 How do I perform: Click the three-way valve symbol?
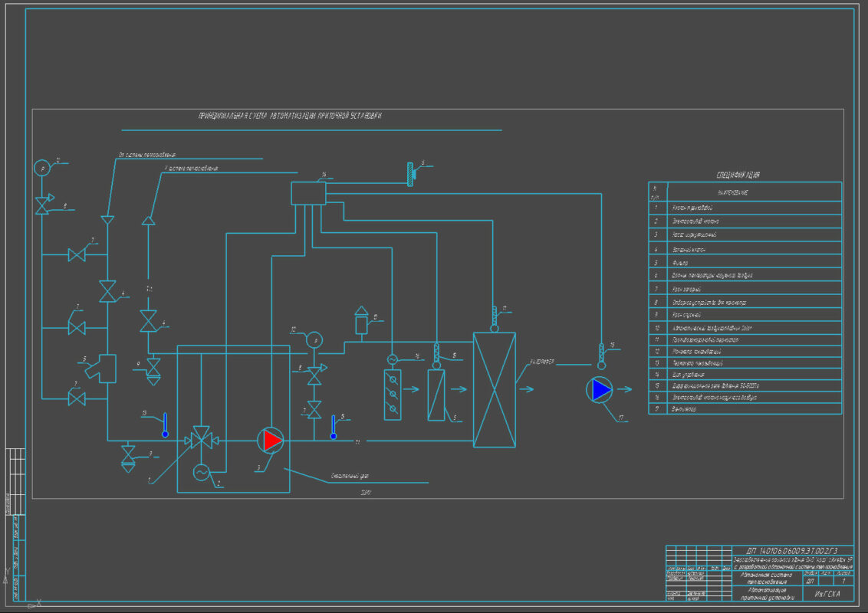point(202,439)
